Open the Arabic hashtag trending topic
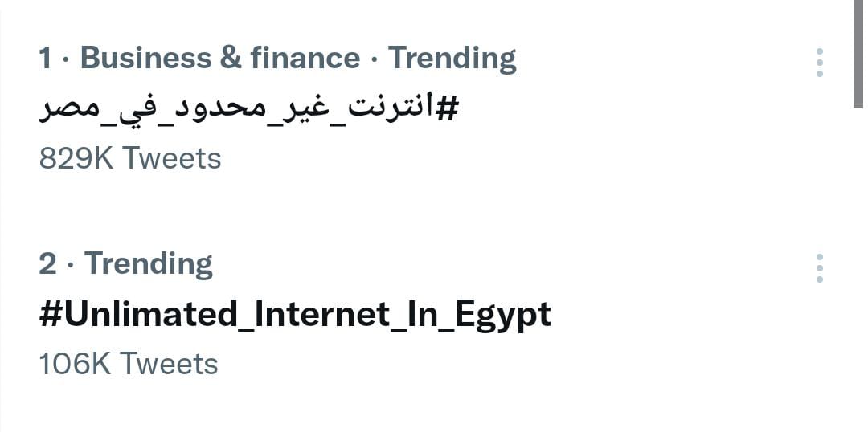The image size is (868, 432). click(x=248, y=108)
